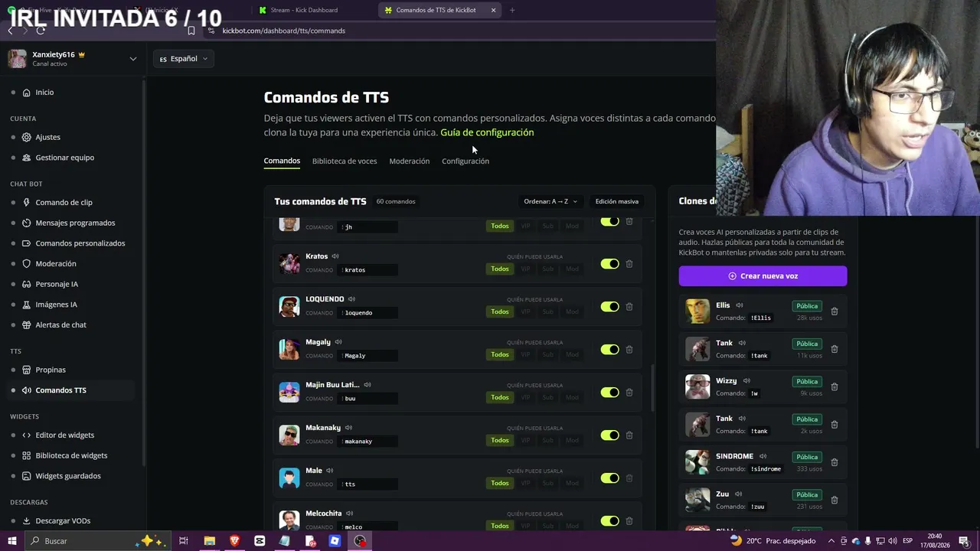This screenshot has width=980, height=551.
Task: Go to Inicio in the sidebar
Action: (44, 93)
